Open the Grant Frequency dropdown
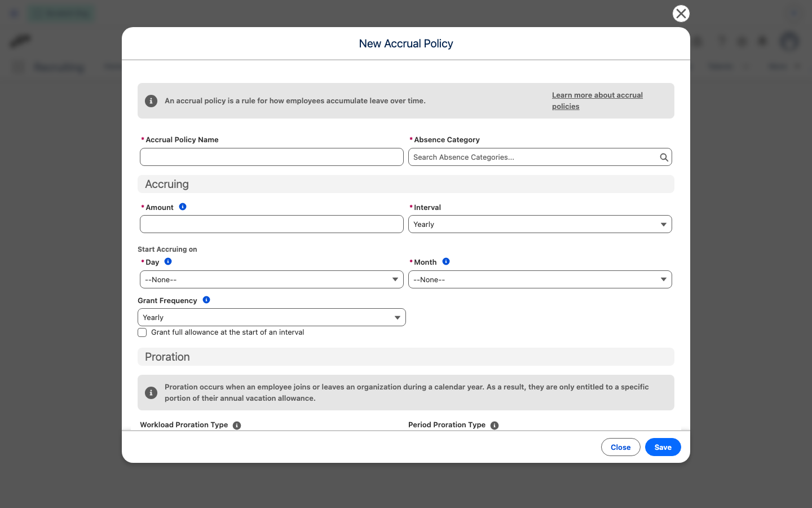Image resolution: width=812 pixels, height=508 pixels. [272, 317]
